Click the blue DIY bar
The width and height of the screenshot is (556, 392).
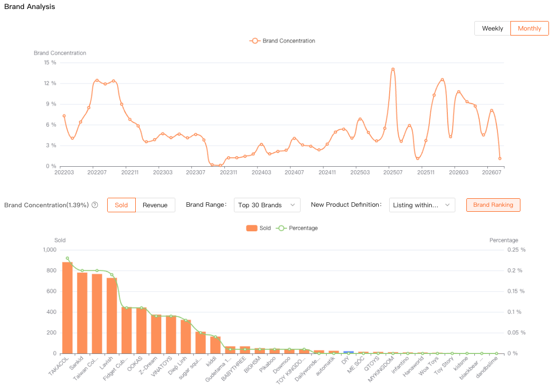tap(349, 352)
